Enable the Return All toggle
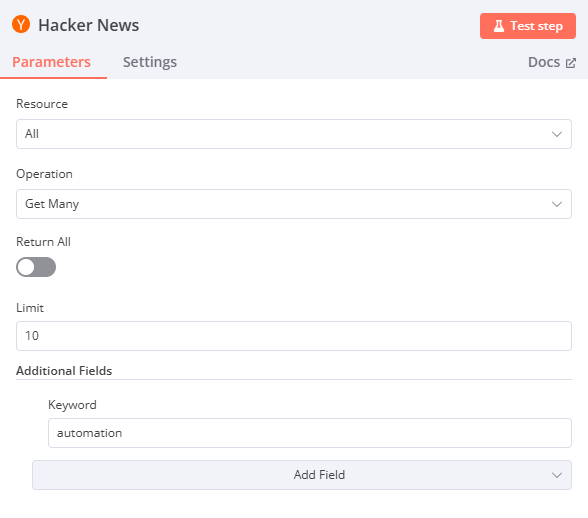 (36, 267)
